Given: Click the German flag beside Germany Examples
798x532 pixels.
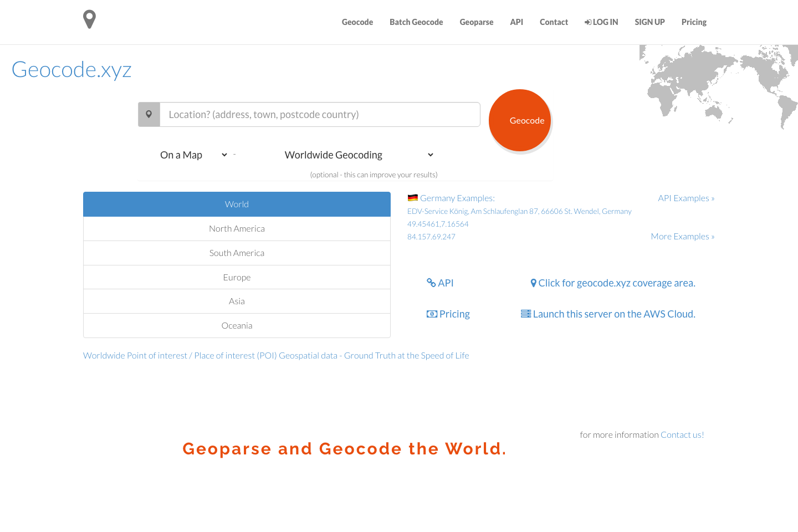Looking at the screenshot, I should (412, 197).
